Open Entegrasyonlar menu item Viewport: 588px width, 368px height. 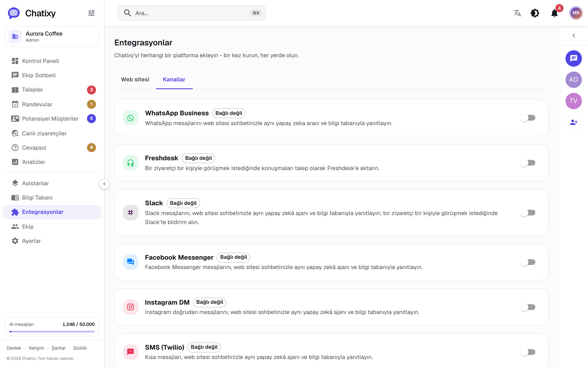click(x=52, y=212)
